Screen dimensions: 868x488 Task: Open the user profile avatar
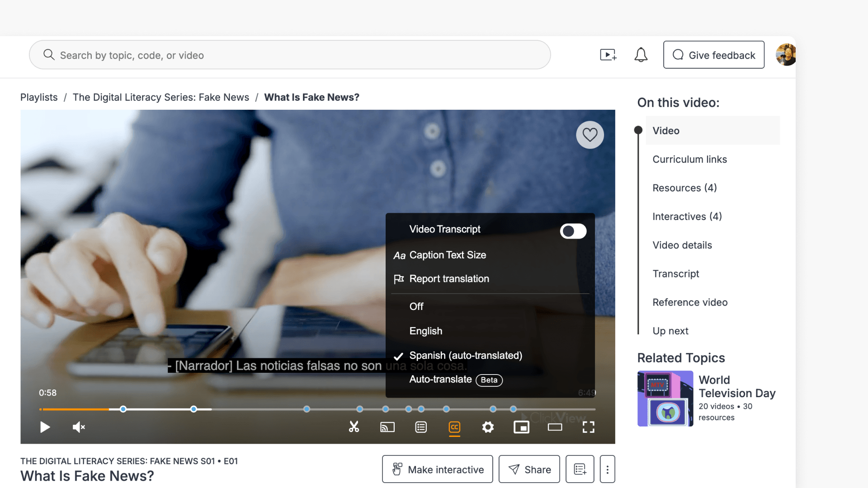pos(786,55)
